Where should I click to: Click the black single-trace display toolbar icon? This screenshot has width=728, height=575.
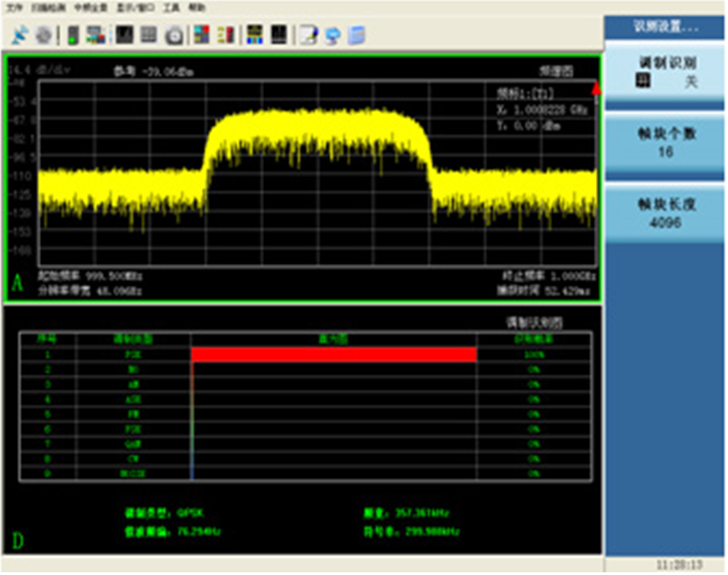click(x=125, y=35)
